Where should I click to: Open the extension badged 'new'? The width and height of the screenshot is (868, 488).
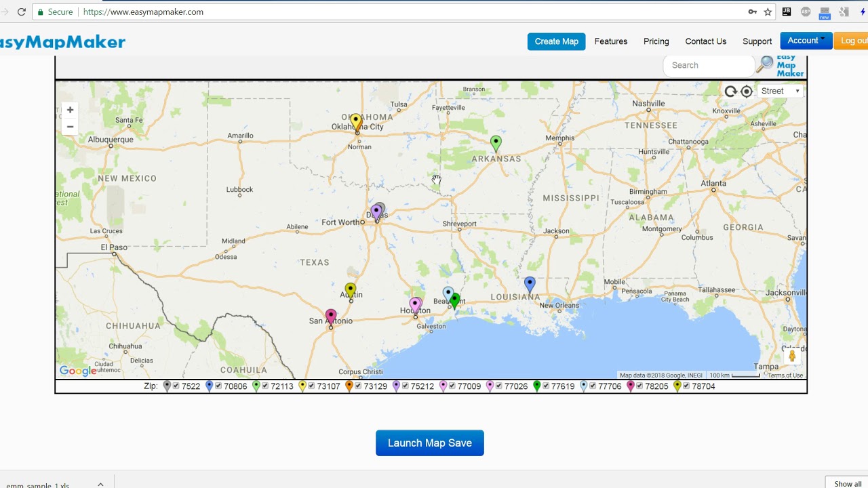(825, 12)
